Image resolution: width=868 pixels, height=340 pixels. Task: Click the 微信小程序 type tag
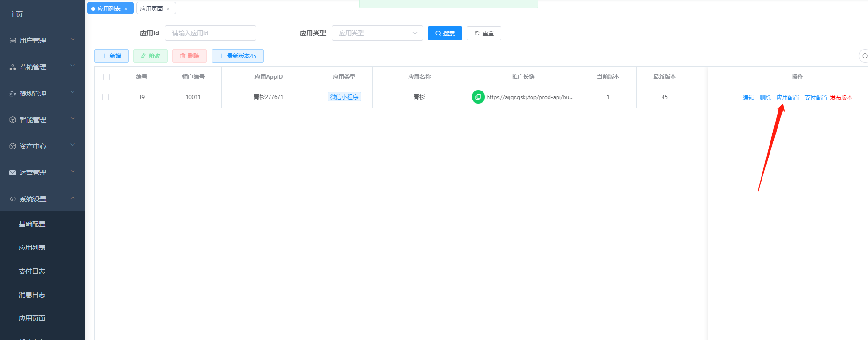344,97
